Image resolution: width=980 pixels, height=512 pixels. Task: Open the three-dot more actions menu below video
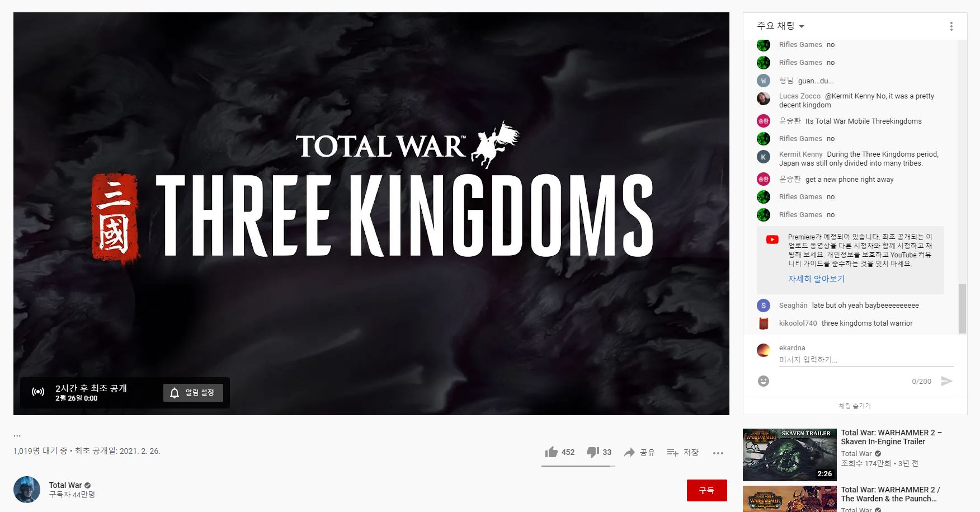[718, 453]
